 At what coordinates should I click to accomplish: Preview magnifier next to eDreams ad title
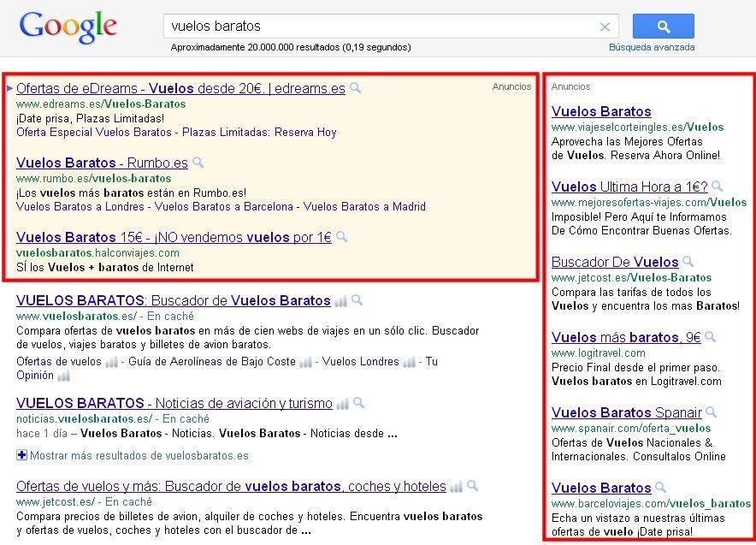coord(356,88)
